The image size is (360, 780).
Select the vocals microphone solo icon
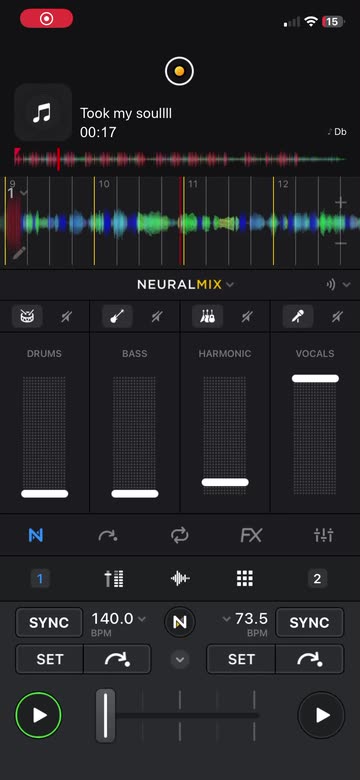click(298, 316)
